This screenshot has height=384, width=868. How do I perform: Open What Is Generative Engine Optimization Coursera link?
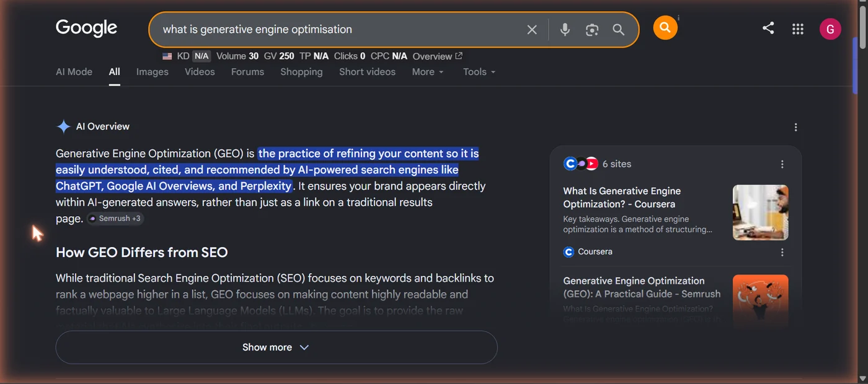coord(622,198)
